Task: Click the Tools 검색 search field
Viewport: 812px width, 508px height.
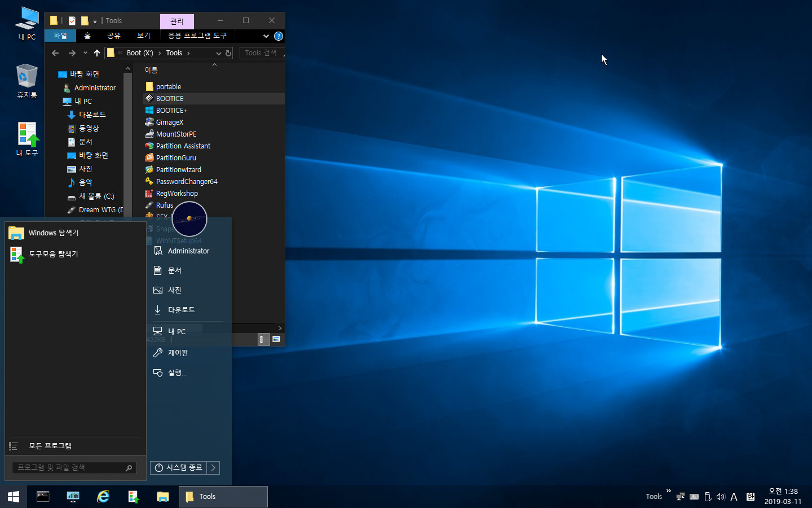Action: point(262,53)
